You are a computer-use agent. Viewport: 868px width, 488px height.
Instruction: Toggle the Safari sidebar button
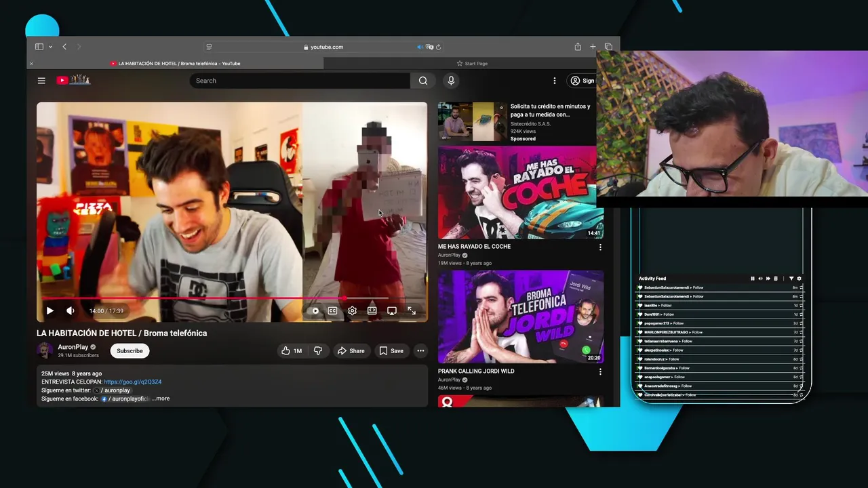click(x=39, y=47)
